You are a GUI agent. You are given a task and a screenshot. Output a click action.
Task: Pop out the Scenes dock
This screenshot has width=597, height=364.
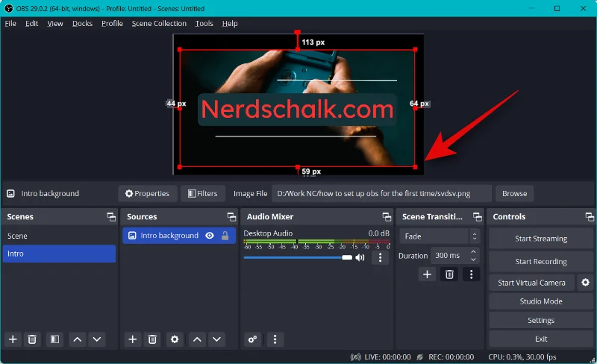click(x=111, y=216)
